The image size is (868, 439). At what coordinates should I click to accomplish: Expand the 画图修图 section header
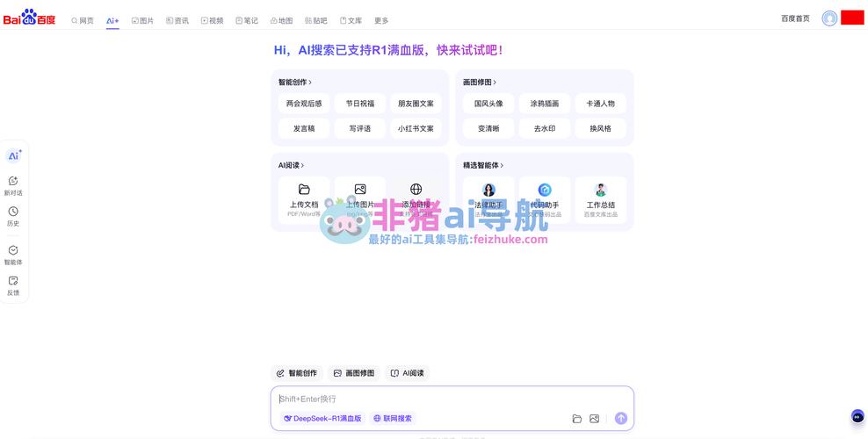(480, 82)
